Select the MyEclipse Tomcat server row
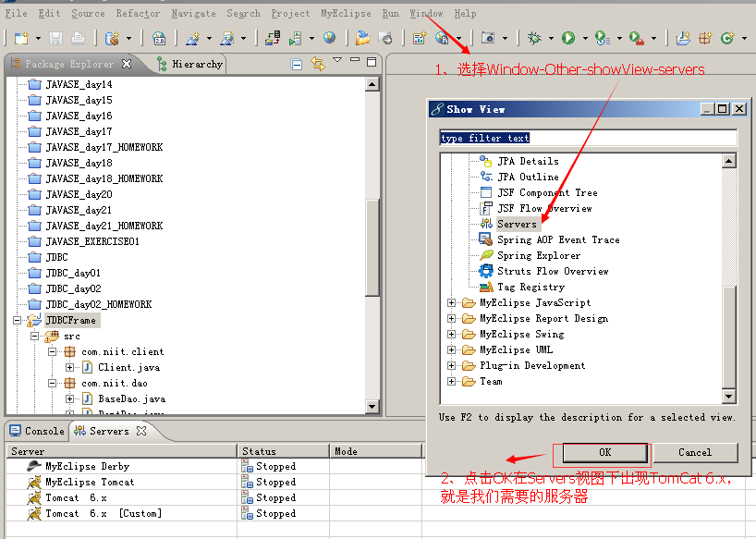This screenshot has width=756, height=539. coord(90,482)
